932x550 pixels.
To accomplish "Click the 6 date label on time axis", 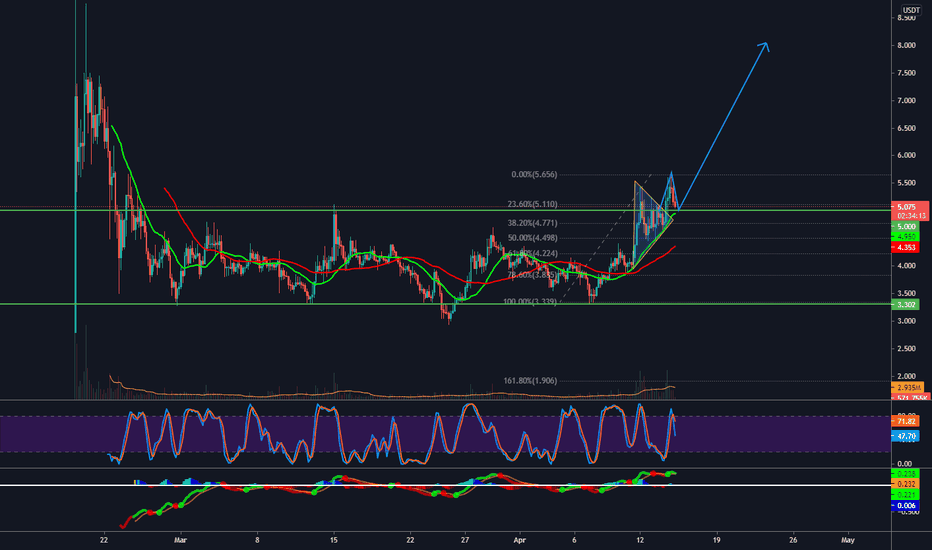I will pos(574,540).
